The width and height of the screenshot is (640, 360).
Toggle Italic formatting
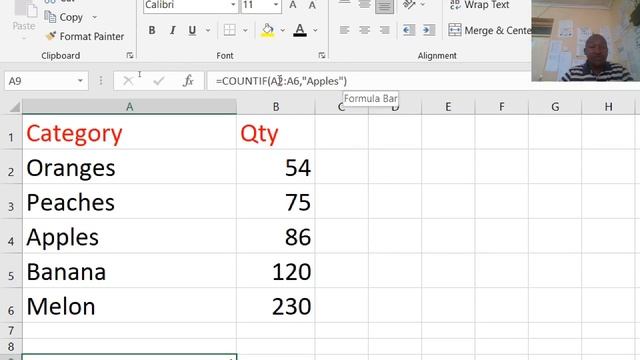tap(172, 30)
